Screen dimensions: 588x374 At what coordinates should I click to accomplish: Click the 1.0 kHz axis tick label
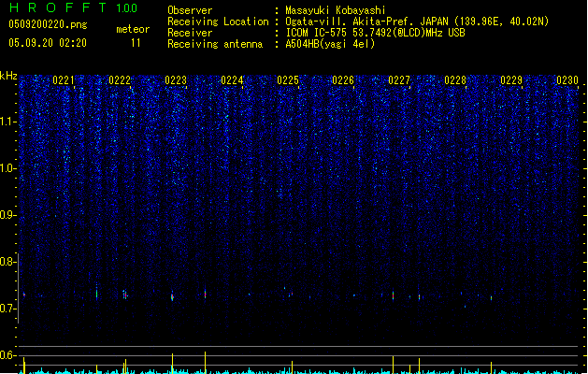[x=7, y=168]
